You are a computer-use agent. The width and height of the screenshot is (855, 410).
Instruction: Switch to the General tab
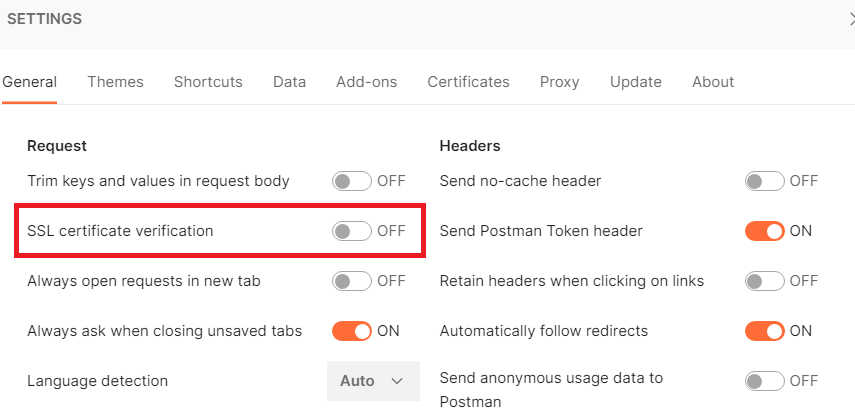click(x=29, y=82)
